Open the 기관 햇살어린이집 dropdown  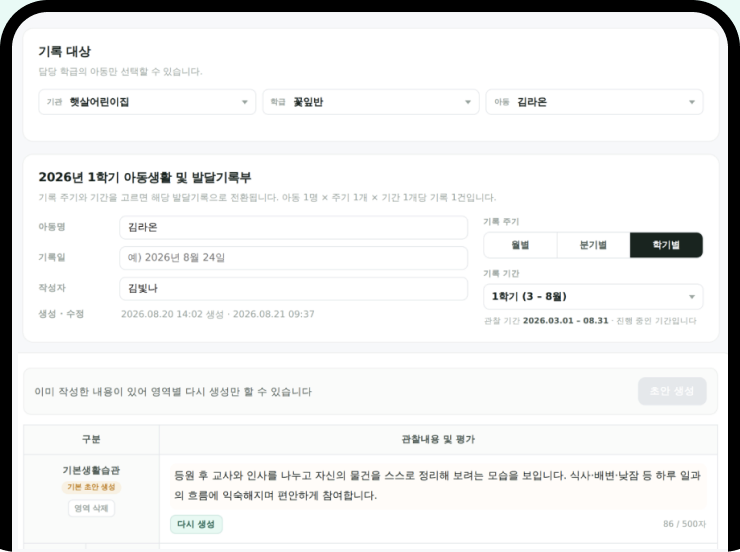147,102
